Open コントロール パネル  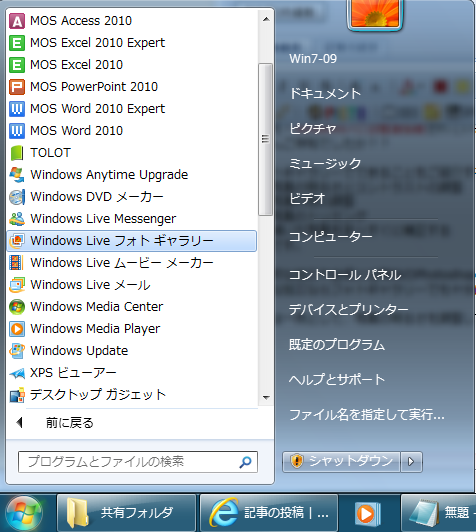(x=345, y=274)
